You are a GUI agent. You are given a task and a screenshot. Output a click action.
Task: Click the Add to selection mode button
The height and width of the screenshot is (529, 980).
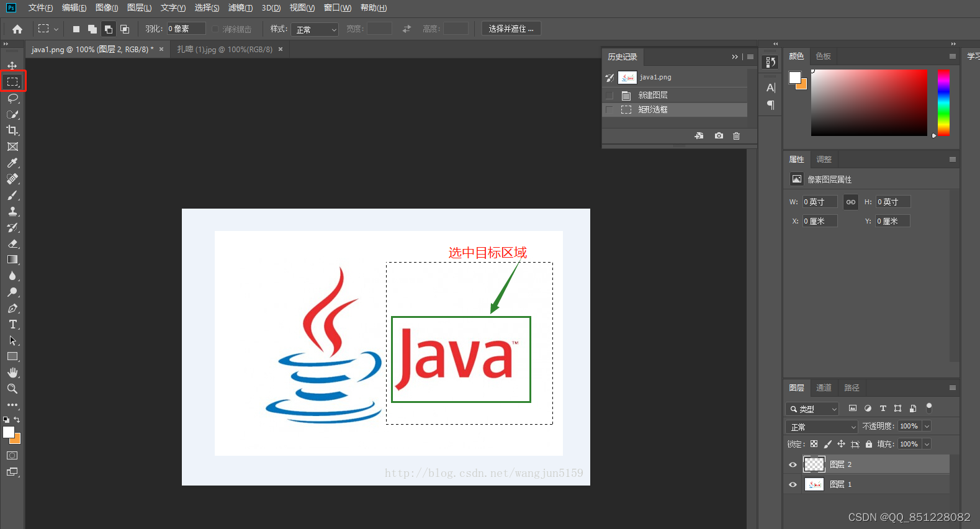pyautogui.click(x=92, y=29)
